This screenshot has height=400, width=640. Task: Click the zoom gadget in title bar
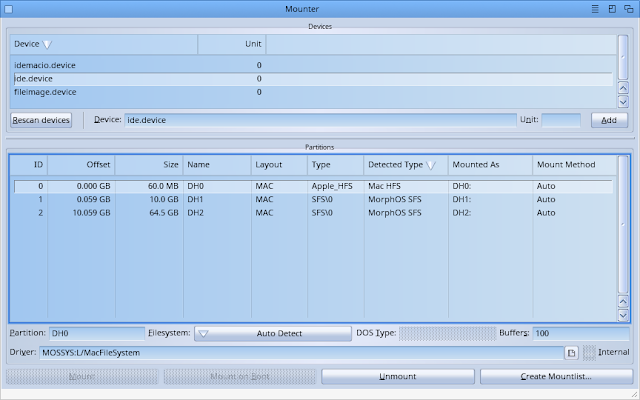tap(612, 9)
